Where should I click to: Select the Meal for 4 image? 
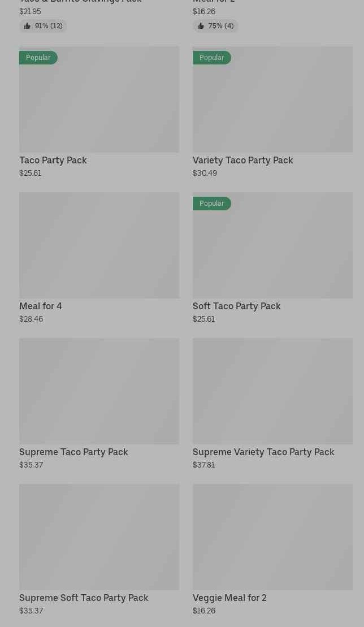99,245
